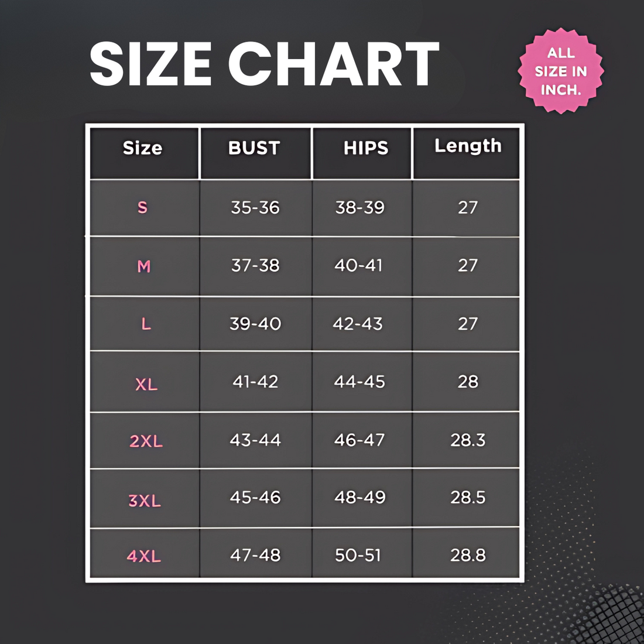The image size is (644, 644).
Task: Select the 'Length' column header
Action: (x=468, y=146)
